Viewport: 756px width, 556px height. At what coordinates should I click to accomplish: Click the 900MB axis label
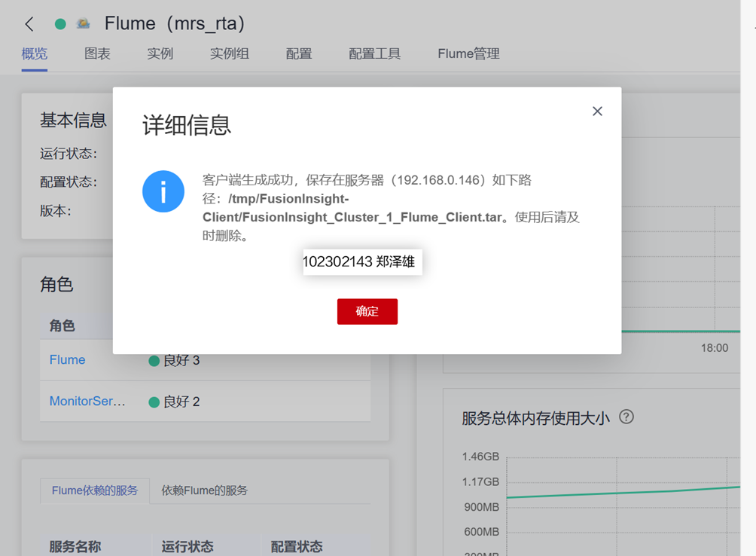482,507
